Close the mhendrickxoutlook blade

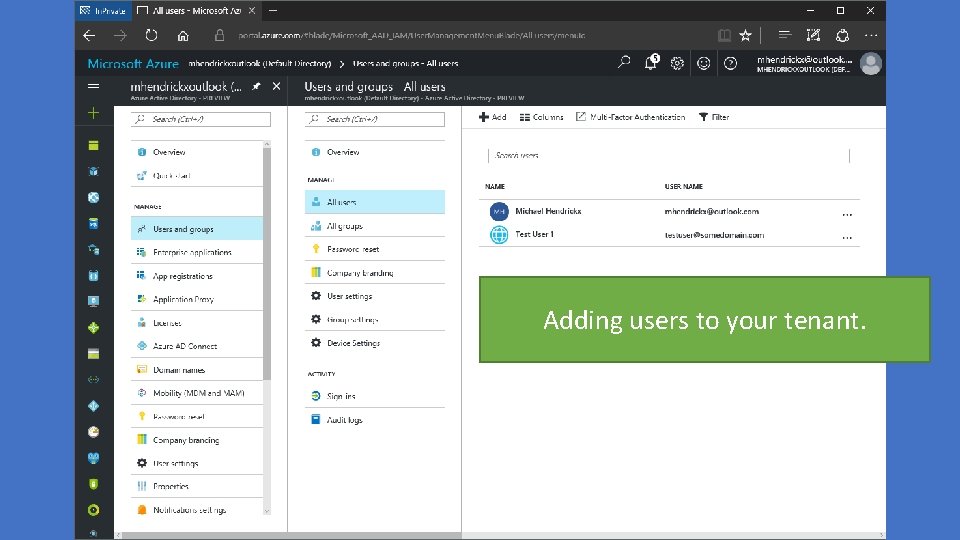pos(276,86)
